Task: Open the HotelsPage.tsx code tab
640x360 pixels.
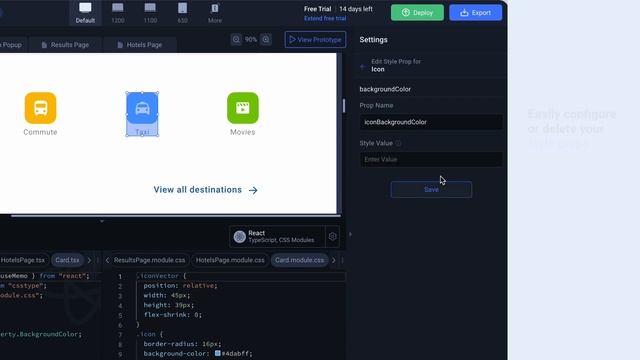Action: click(22, 260)
